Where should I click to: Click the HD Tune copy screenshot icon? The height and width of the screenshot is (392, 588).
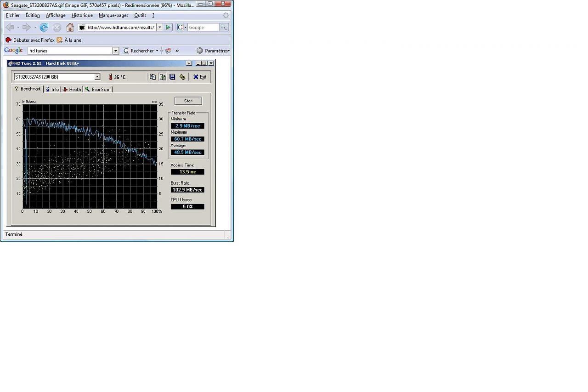(x=163, y=77)
